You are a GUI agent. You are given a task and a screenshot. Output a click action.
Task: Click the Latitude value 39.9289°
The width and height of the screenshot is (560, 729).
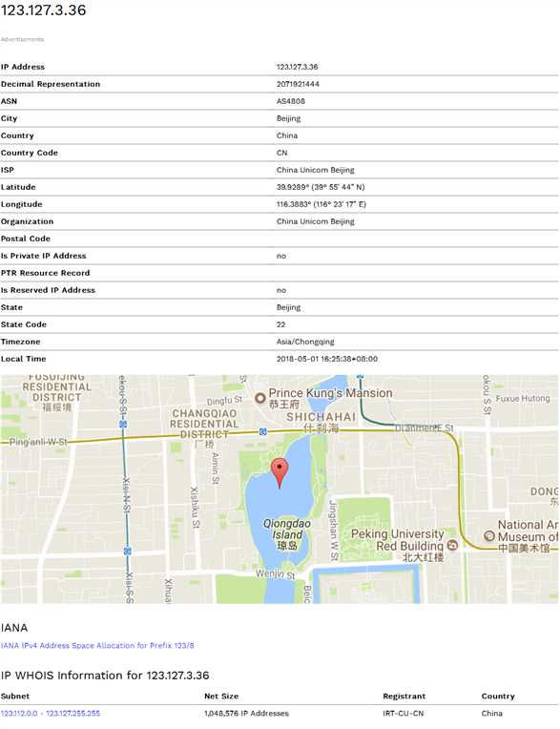click(321, 187)
